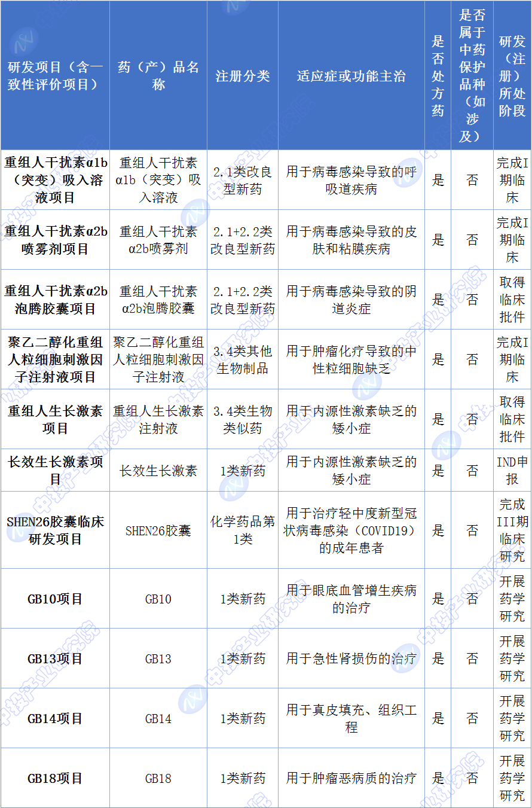This screenshot has height=808, width=532.
Task: Select the GB13项目 cell
Action: (x=55, y=658)
